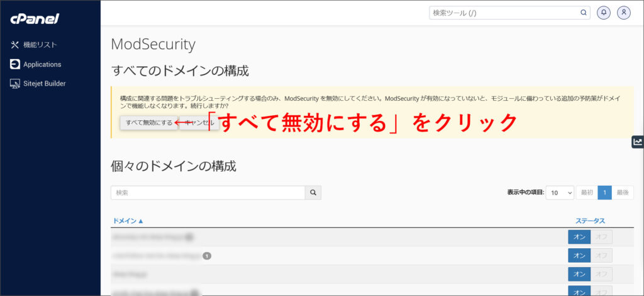The width and height of the screenshot is (644, 296).
Task: Sort by the ドメイン column header
Action: point(128,221)
